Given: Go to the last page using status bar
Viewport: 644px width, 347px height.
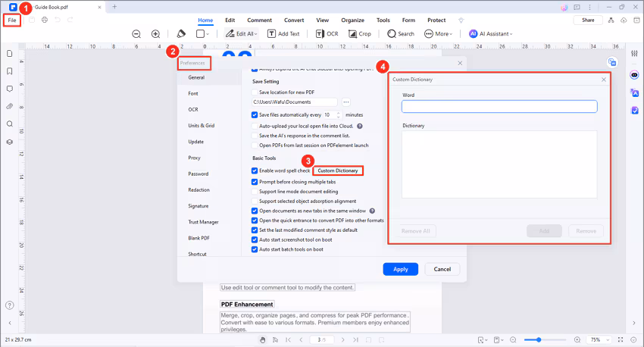Looking at the screenshot, I should [x=355, y=339].
